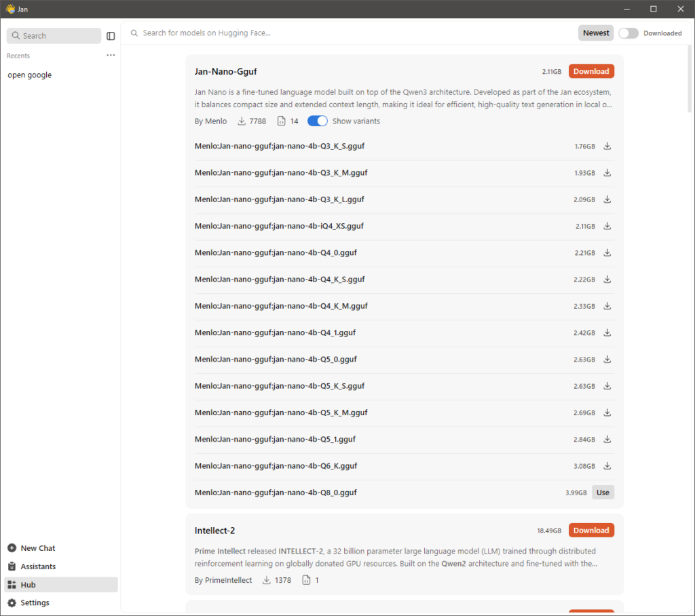The image size is (695, 616).
Task: Click the 2.11GB size beside Jan-Nano-Gguf Download
Action: 552,72
